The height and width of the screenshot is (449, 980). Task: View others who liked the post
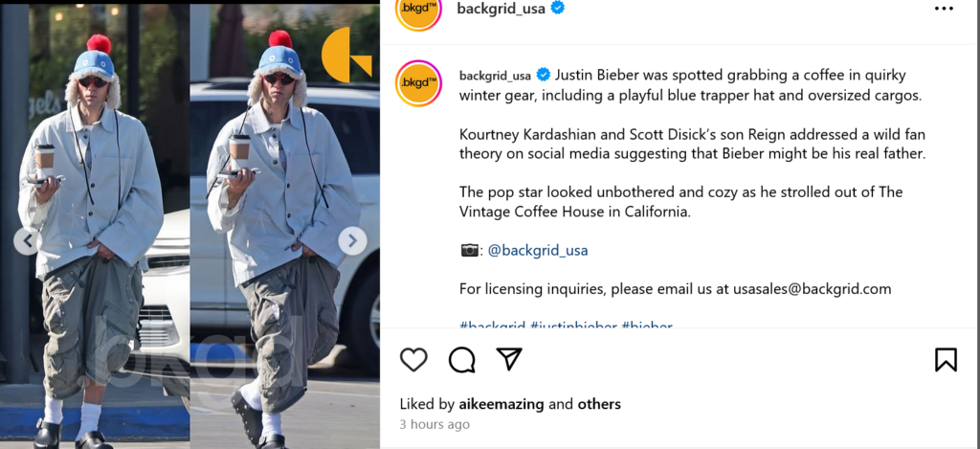click(599, 404)
